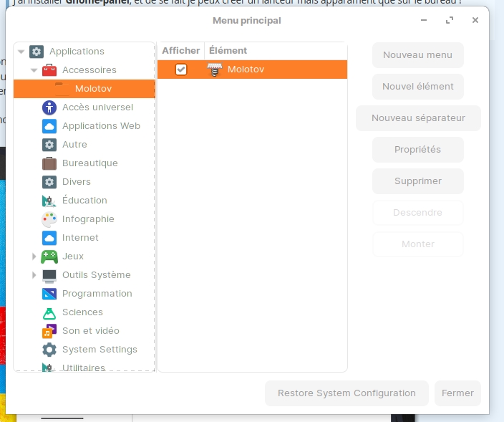Select Éducation in the menu tree
The width and height of the screenshot is (504, 422).
coord(84,201)
